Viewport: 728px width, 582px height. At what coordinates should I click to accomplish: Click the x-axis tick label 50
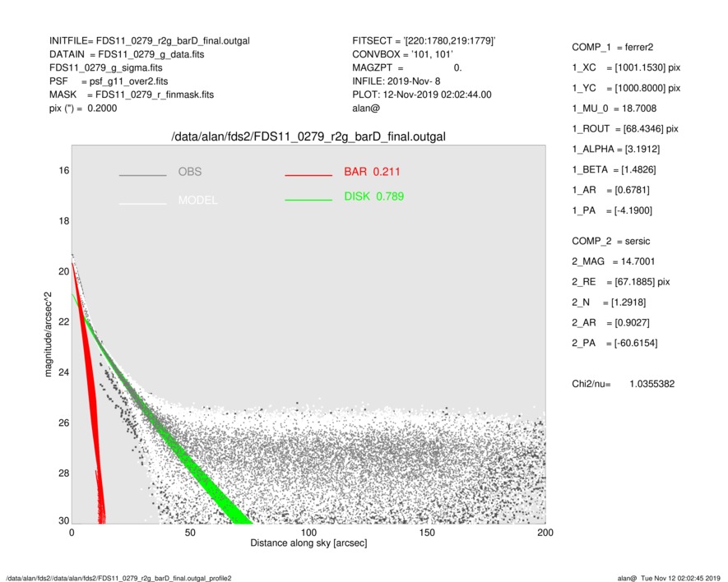pyautogui.click(x=190, y=533)
